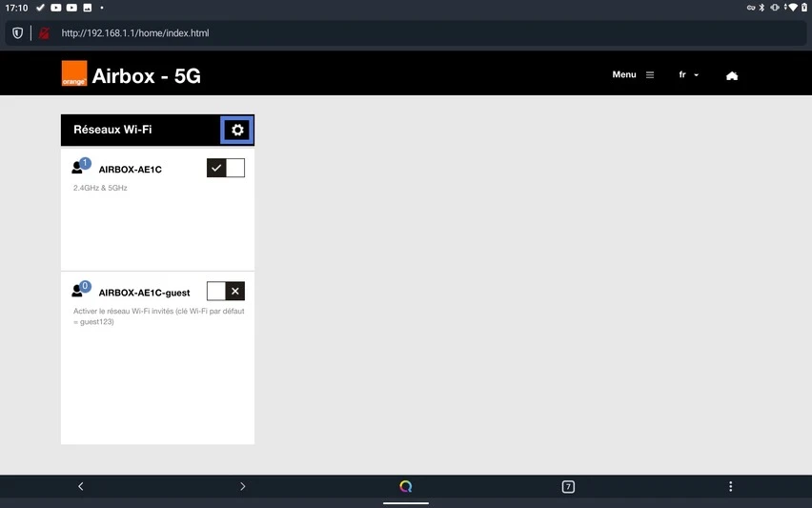The height and width of the screenshot is (508, 812).
Task: Click the guest Wi-Fi activation description text
Action: tap(158, 316)
